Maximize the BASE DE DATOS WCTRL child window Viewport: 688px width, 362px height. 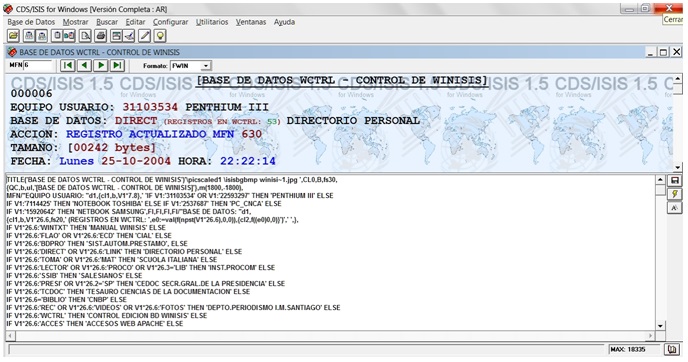pos(663,52)
